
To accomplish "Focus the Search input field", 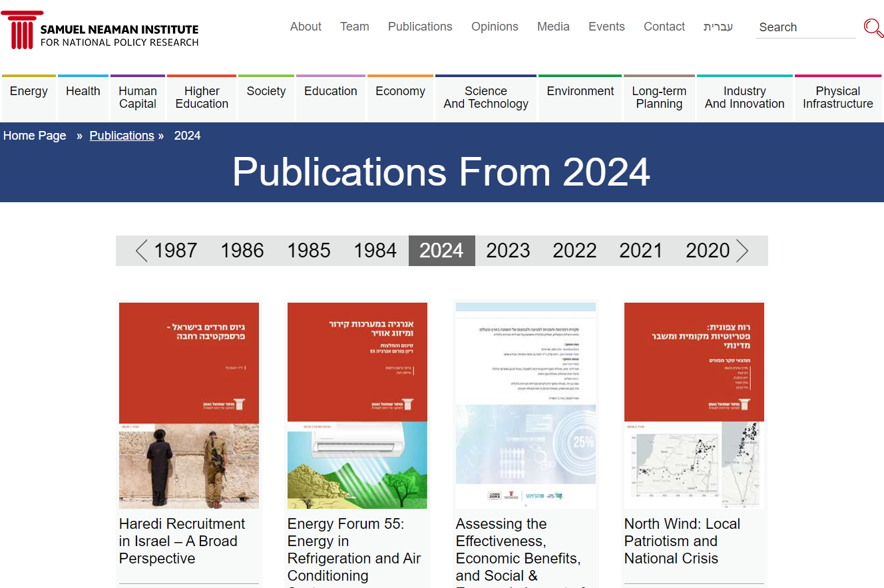I will 806,27.
